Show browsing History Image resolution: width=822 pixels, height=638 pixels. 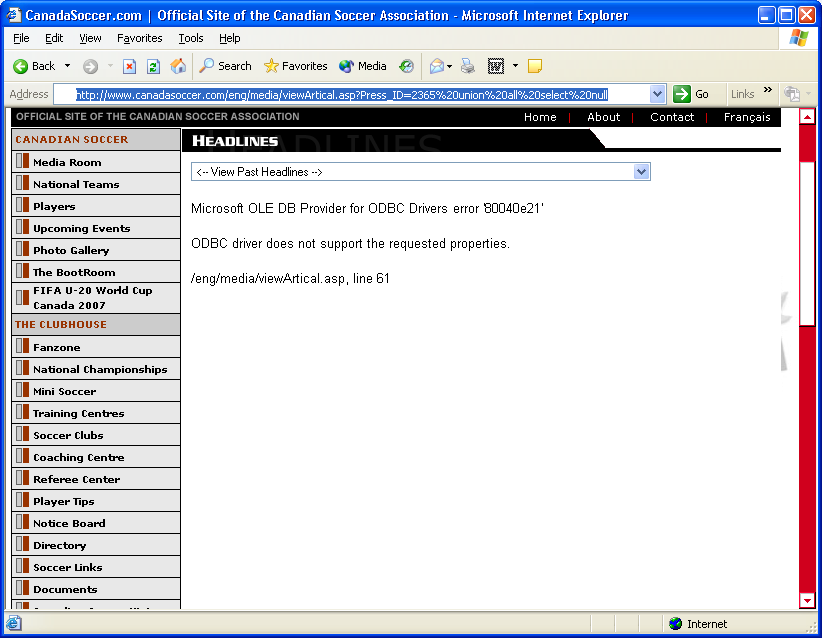(x=406, y=66)
